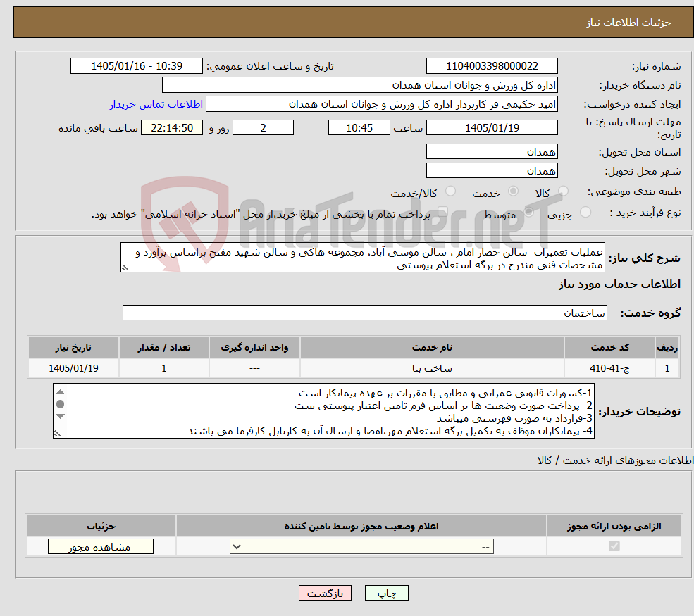Click the deadline time field 10:45
The image size is (694, 616).
pos(359,128)
